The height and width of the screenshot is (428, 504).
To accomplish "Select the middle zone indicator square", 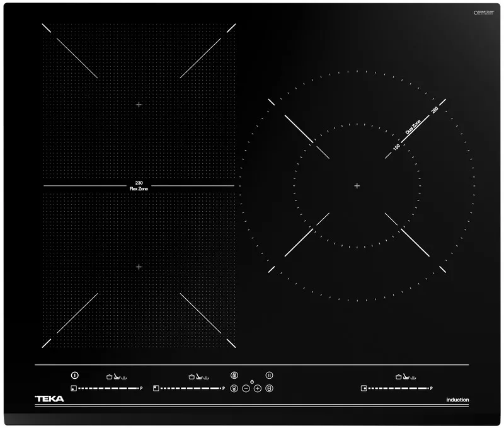I will [x=156, y=388].
